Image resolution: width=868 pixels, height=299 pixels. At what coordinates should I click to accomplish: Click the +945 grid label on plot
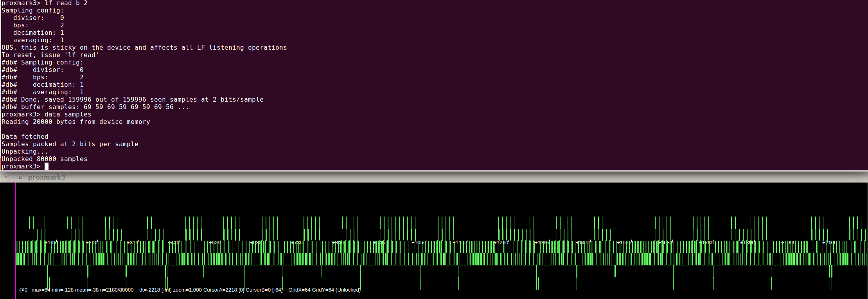pos(379,243)
